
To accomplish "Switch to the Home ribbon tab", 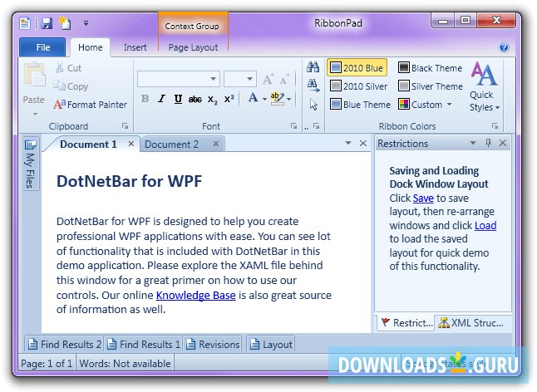I will (90, 47).
